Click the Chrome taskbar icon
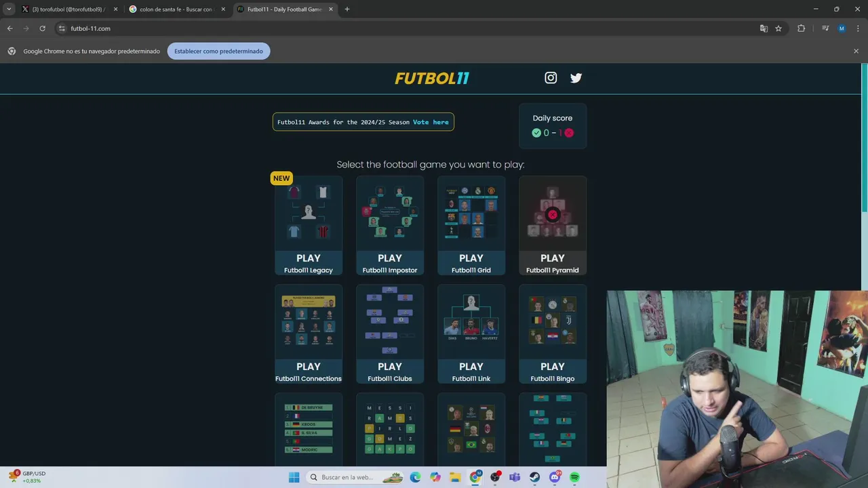The width and height of the screenshot is (868, 488). (x=475, y=477)
